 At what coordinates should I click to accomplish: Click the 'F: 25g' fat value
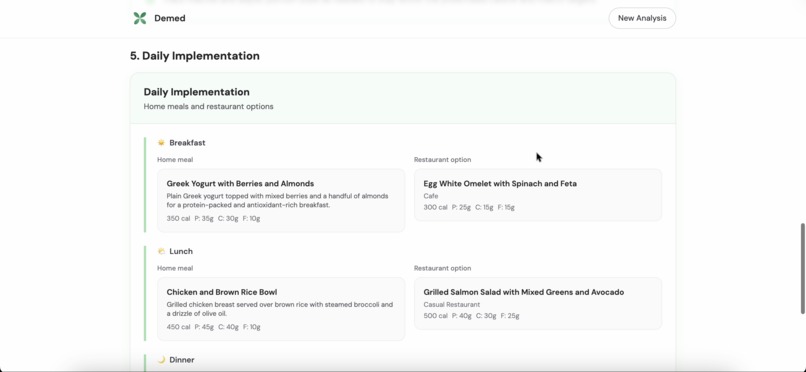[510, 315]
